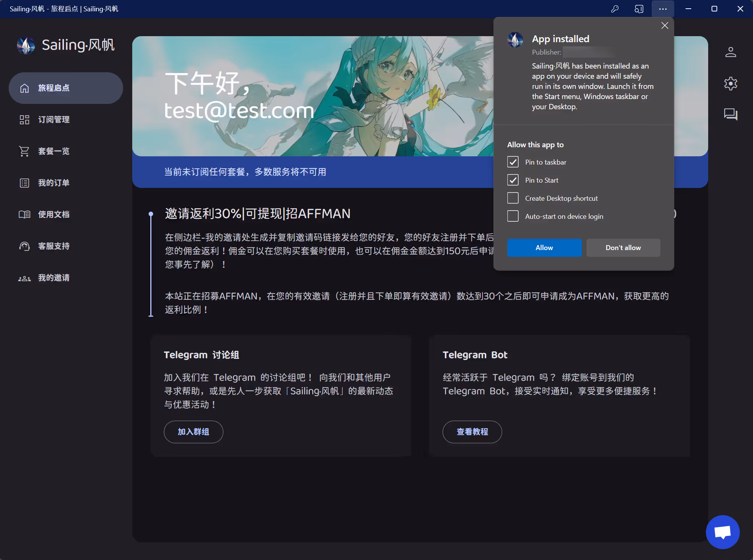The image size is (753, 560).
Task: Click the group icon beside 我的邀请
Action: pos(24,279)
